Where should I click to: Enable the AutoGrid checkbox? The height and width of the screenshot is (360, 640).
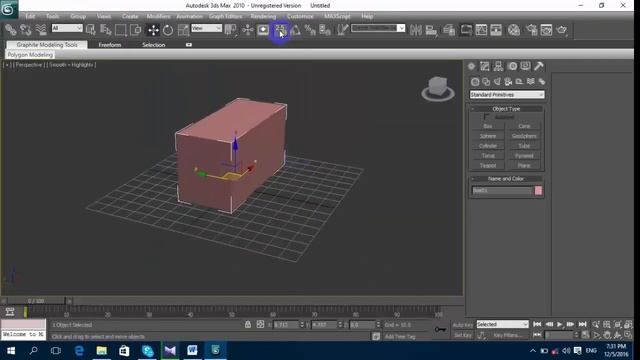(487, 117)
